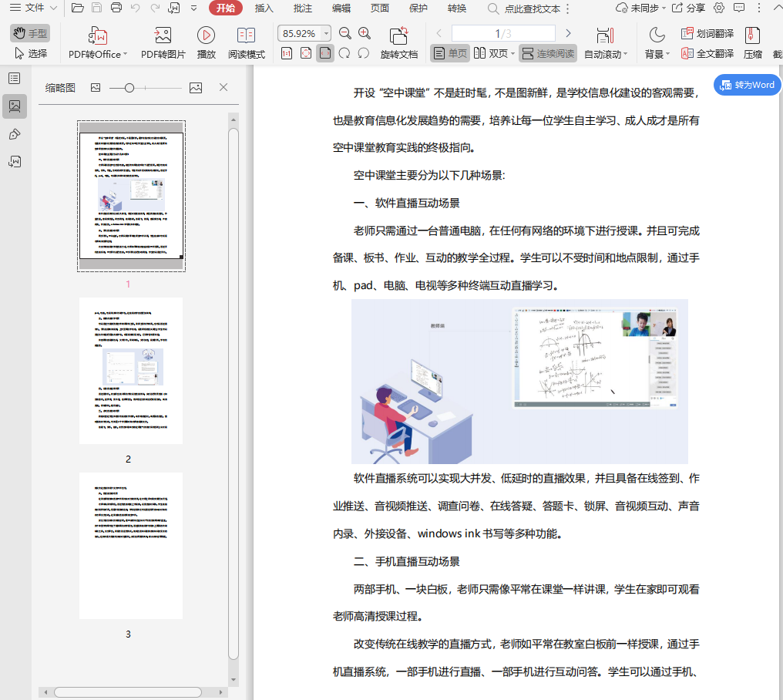This screenshot has width=783, height=700.
Task: Go to next page arrow
Action: coord(568,33)
